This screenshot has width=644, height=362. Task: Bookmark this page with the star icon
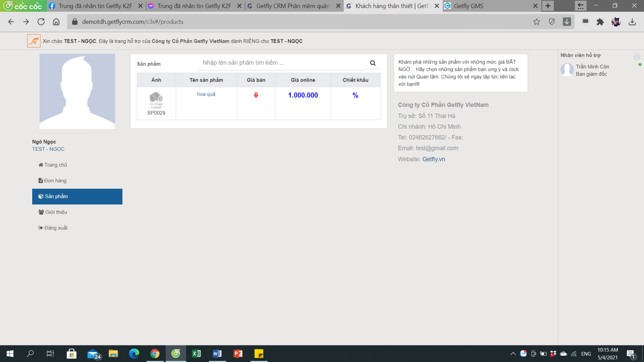537,22
